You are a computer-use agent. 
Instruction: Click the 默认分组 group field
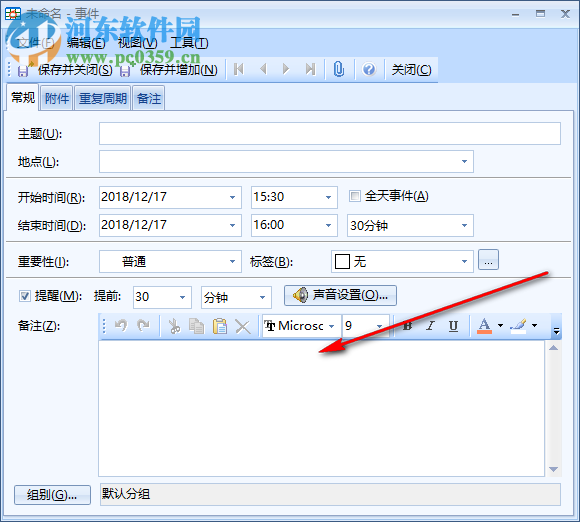330,494
